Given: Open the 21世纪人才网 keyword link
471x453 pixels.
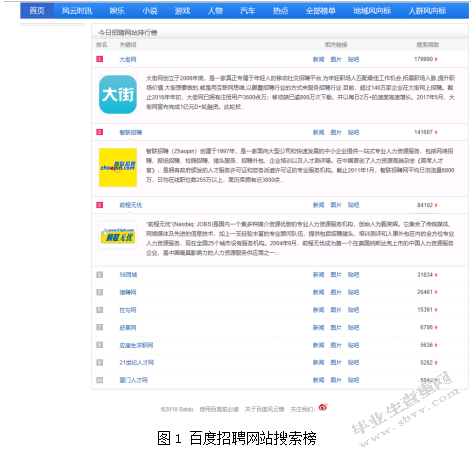Looking at the screenshot, I should 137,362.
